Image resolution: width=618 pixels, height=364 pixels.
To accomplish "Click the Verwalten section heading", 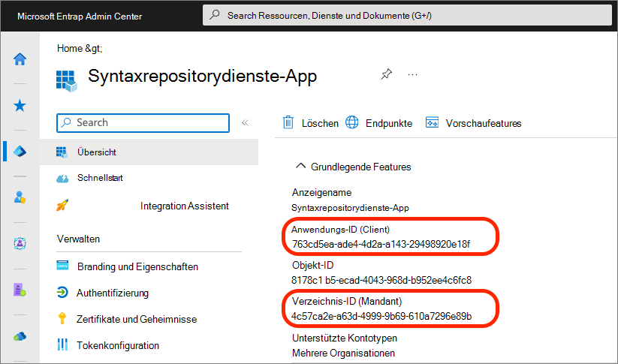I will [78, 239].
